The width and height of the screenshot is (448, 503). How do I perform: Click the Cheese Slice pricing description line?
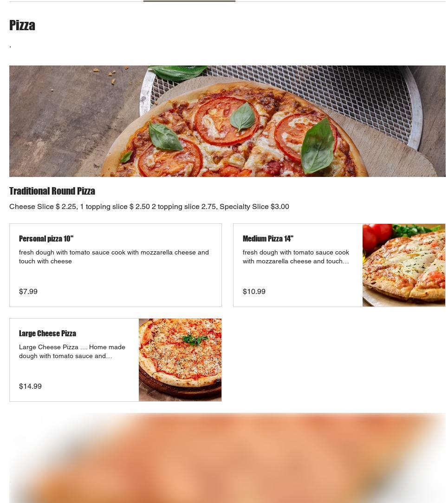[149, 207]
